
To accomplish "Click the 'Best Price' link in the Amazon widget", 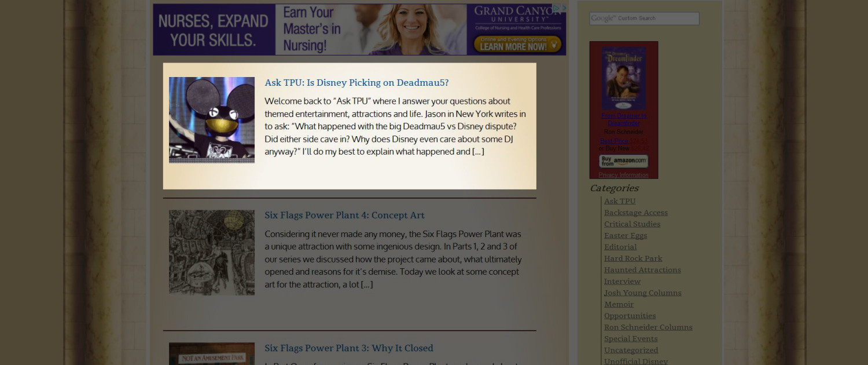I will [614, 141].
